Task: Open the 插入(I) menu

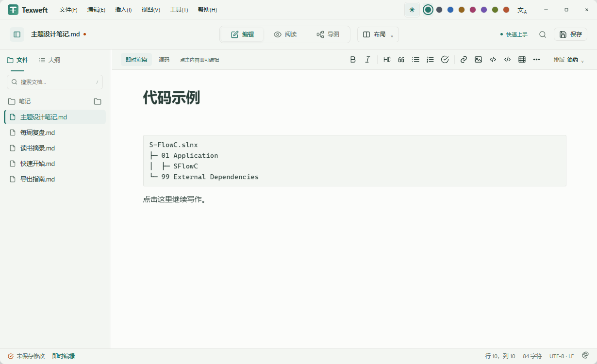Action: point(123,10)
